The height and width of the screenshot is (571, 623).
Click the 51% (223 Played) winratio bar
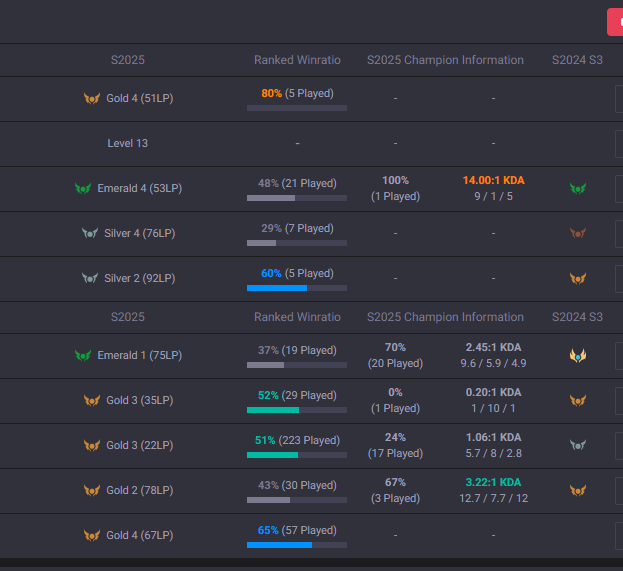coord(297,454)
